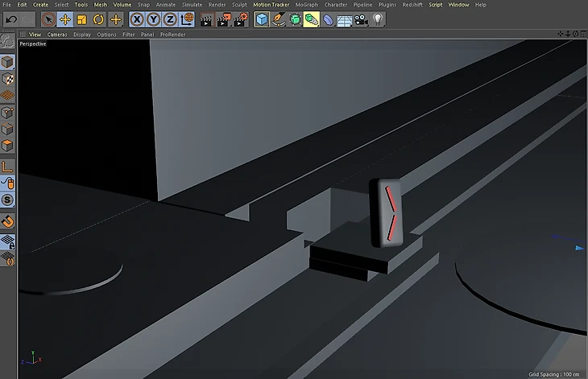Enable snapping with the magnet icon
The image size is (588, 379).
click(x=7, y=220)
